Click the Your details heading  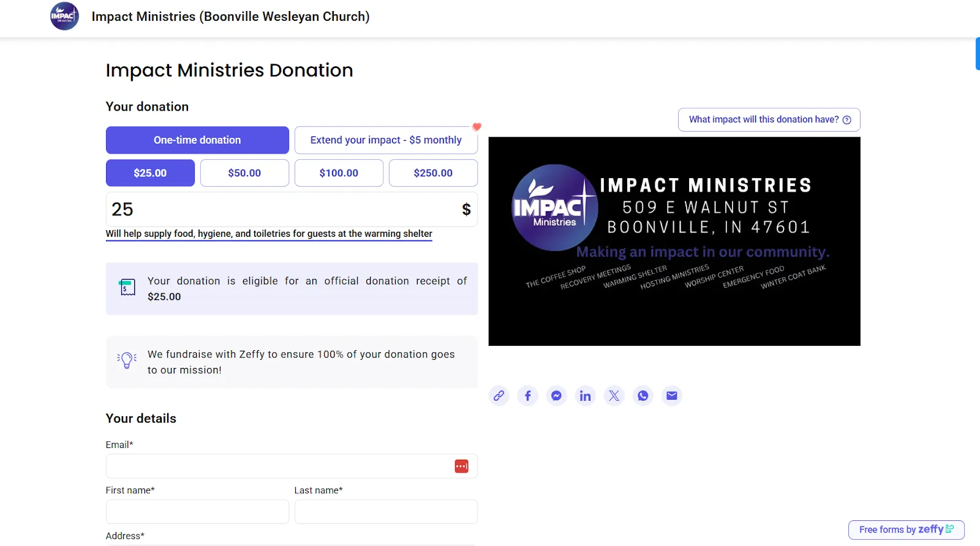141,419
